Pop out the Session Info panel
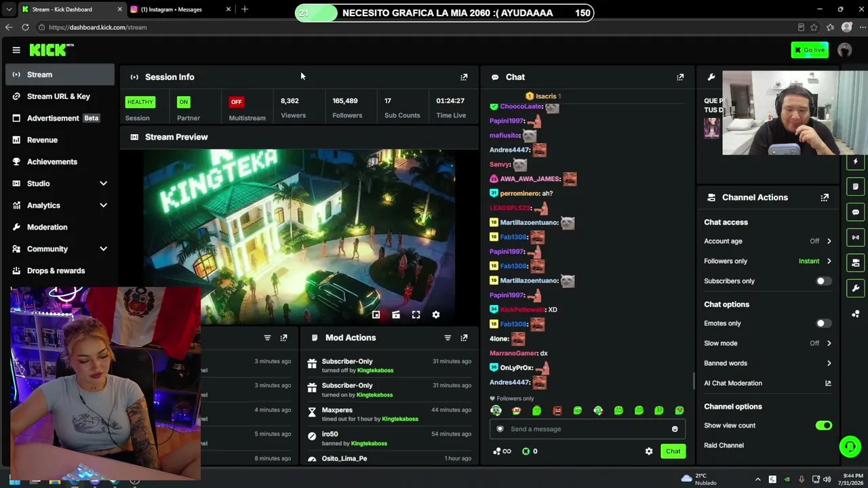The width and height of the screenshot is (868, 488). (x=464, y=77)
